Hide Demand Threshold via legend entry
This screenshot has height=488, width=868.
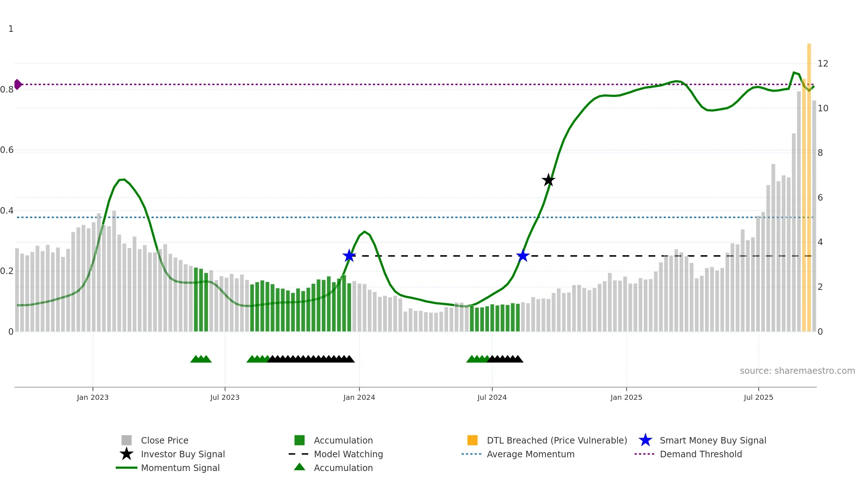pyautogui.click(x=701, y=454)
